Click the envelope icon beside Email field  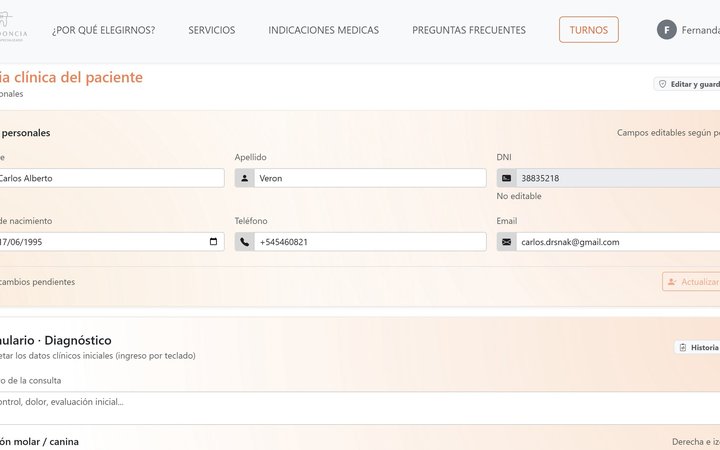pos(507,242)
